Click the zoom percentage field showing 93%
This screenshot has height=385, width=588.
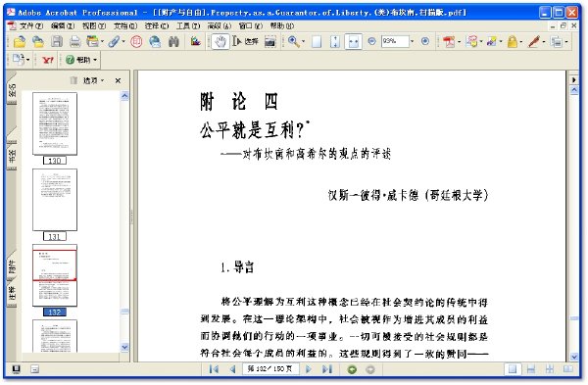click(x=395, y=41)
